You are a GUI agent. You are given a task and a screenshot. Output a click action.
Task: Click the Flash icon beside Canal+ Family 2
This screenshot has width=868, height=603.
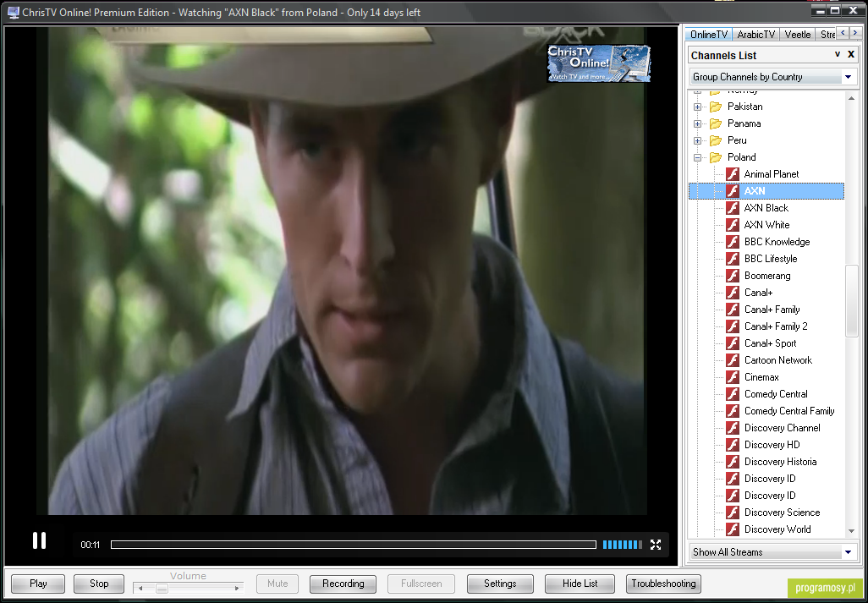(x=733, y=326)
